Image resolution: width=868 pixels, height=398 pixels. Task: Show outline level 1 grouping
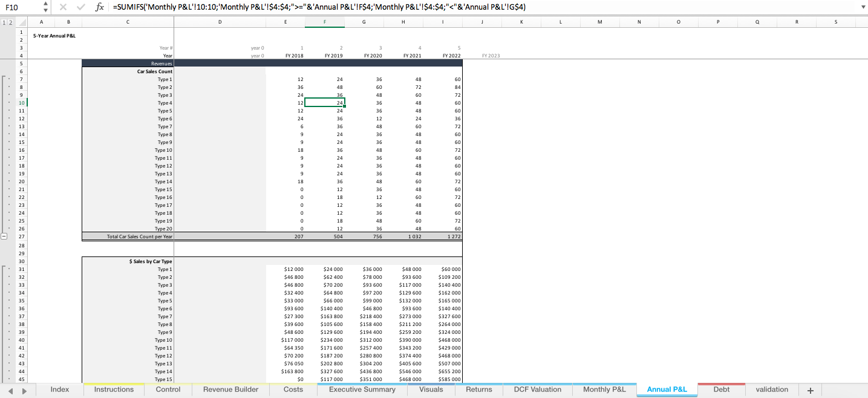3,22
